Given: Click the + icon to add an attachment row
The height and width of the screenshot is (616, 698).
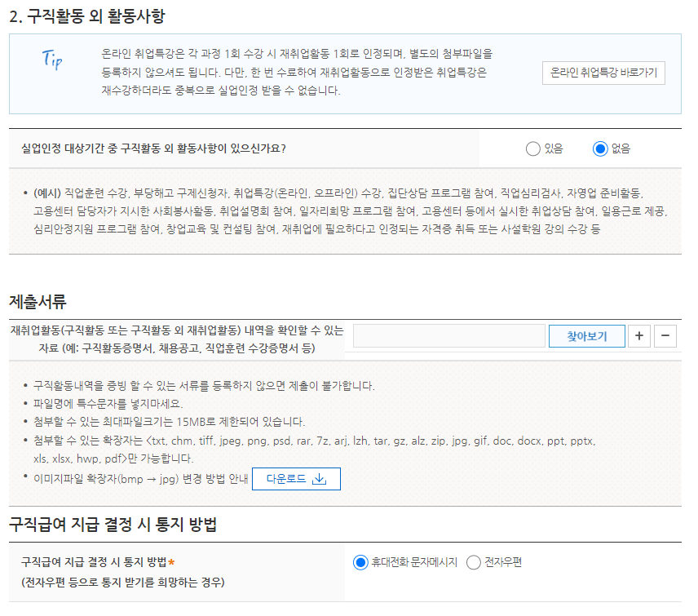Looking at the screenshot, I should tap(639, 335).
